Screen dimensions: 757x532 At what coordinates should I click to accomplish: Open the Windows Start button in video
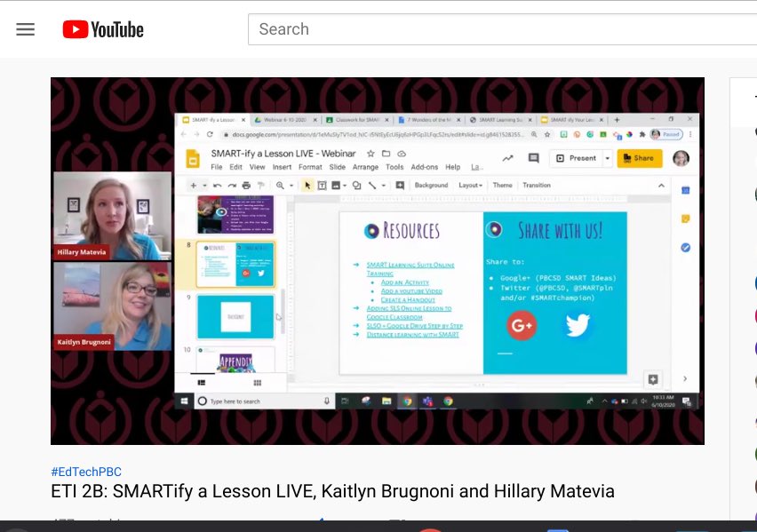184,401
